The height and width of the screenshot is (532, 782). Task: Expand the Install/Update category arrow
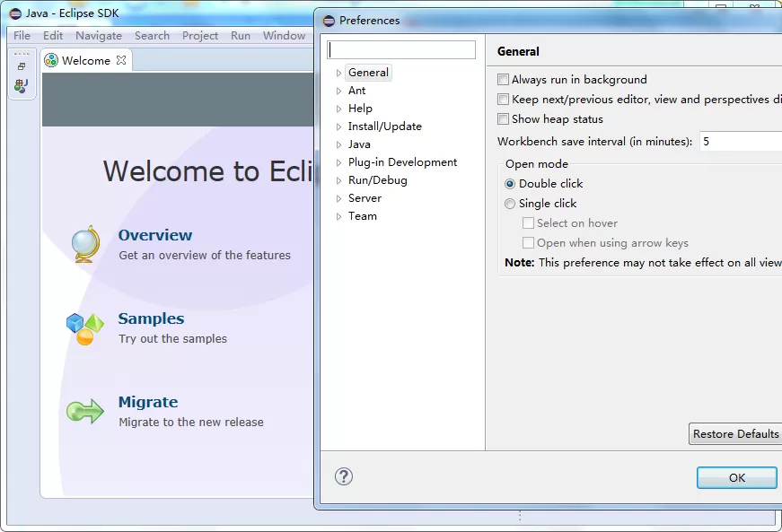point(338,127)
